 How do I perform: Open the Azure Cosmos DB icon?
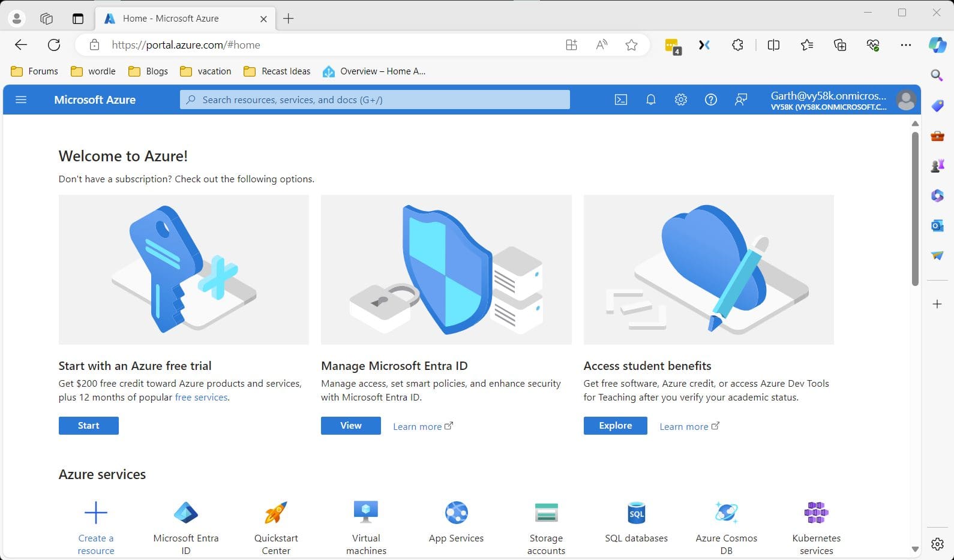pos(727,513)
